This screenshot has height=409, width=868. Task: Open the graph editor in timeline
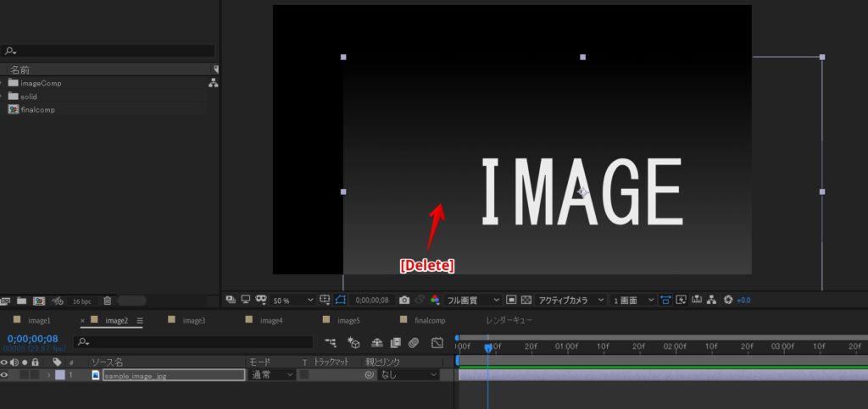437,343
